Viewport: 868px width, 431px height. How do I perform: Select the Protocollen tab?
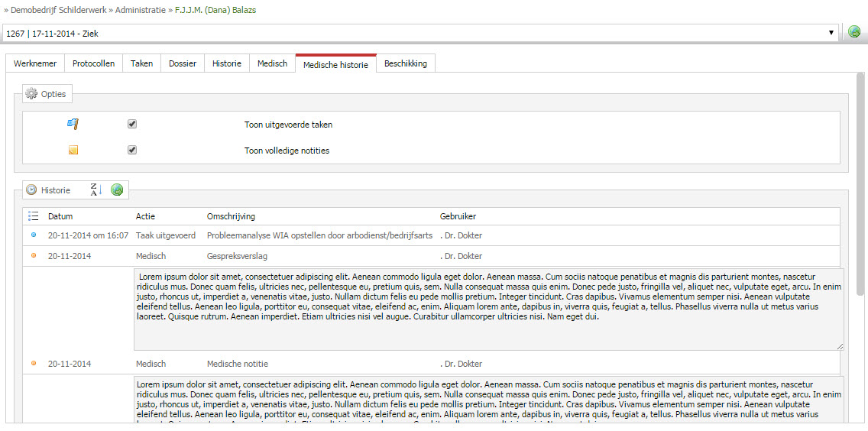93,63
